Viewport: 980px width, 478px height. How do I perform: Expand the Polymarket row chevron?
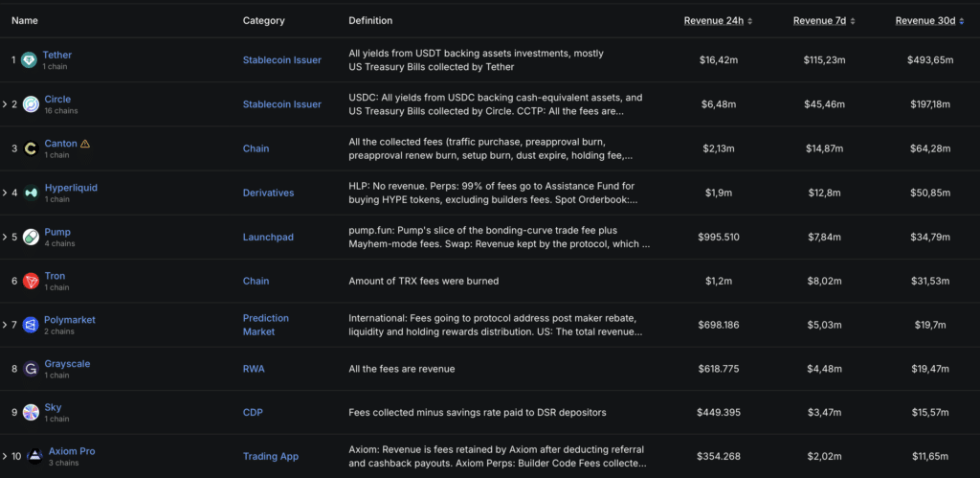(5, 325)
